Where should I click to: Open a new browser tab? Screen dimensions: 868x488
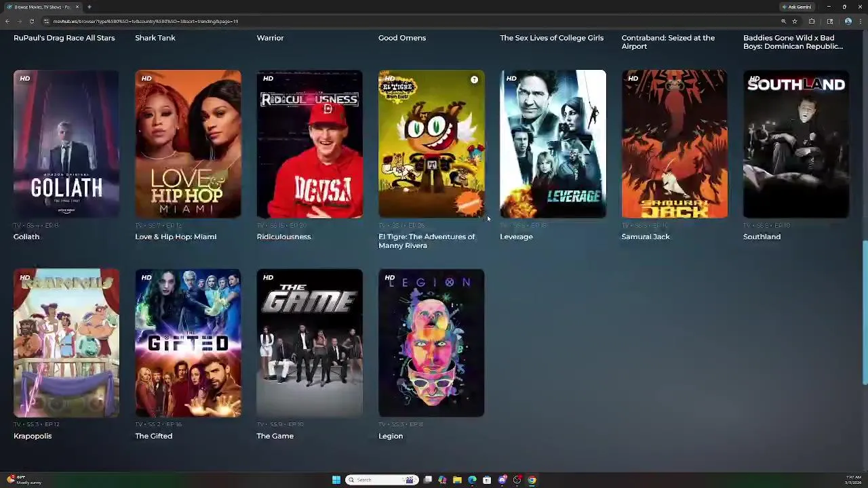pos(89,7)
